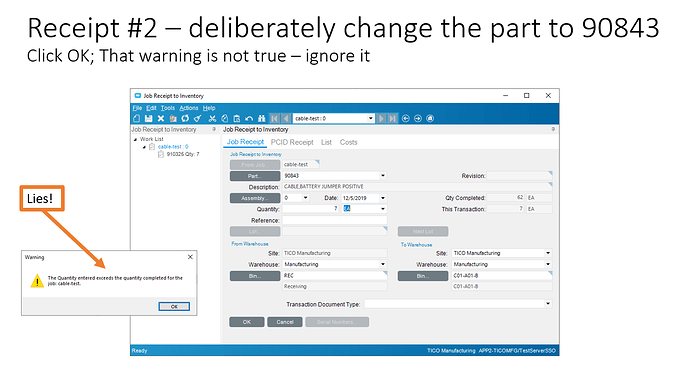Screen dimensions: 690x372
Task: Click the Part... button
Action: tap(255, 176)
